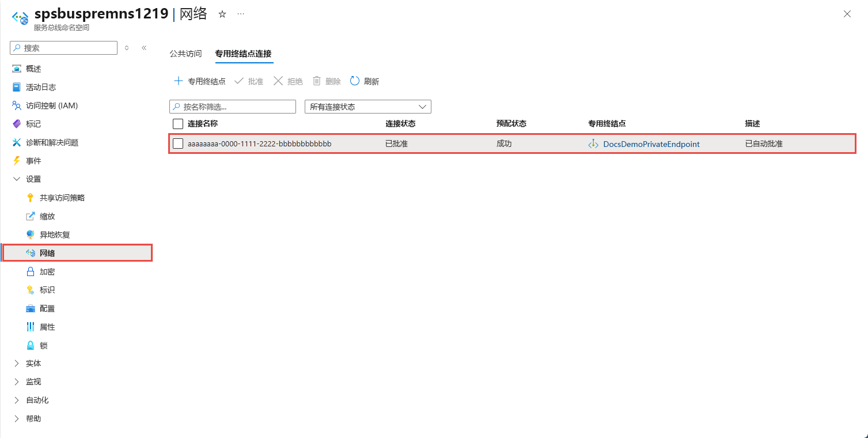Click the 加密 lock icon
Viewport: 868px width, 438px height.
click(x=31, y=271)
